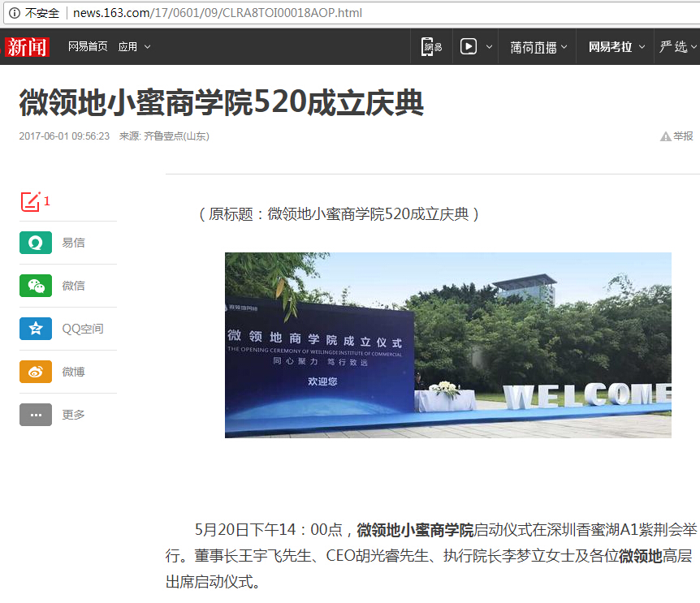The height and width of the screenshot is (603, 700).
Task: Open the gray 更多 share options icon
Action: pos(36,415)
